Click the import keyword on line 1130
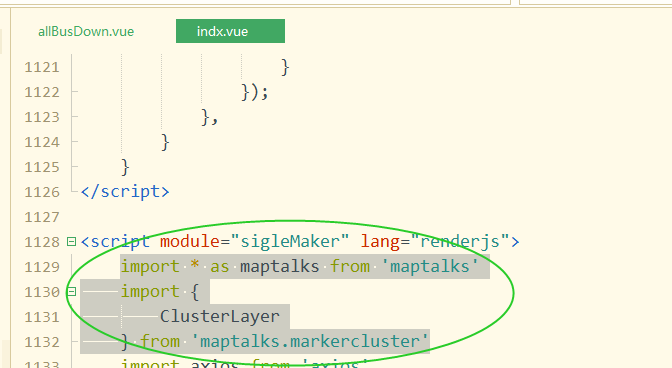The height and width of the screenshot is (368, 672). tap(150, 292)
